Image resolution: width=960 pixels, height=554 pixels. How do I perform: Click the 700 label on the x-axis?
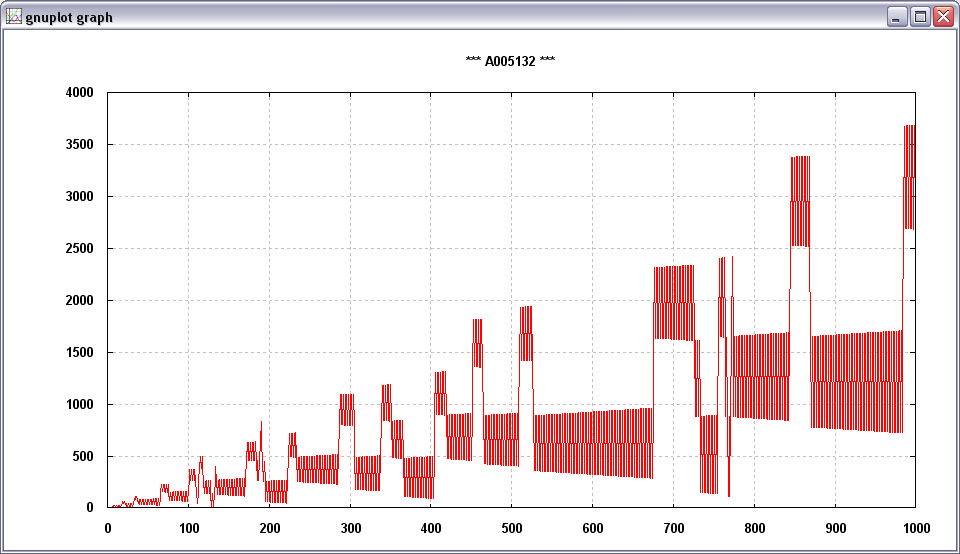coord(673,528)
